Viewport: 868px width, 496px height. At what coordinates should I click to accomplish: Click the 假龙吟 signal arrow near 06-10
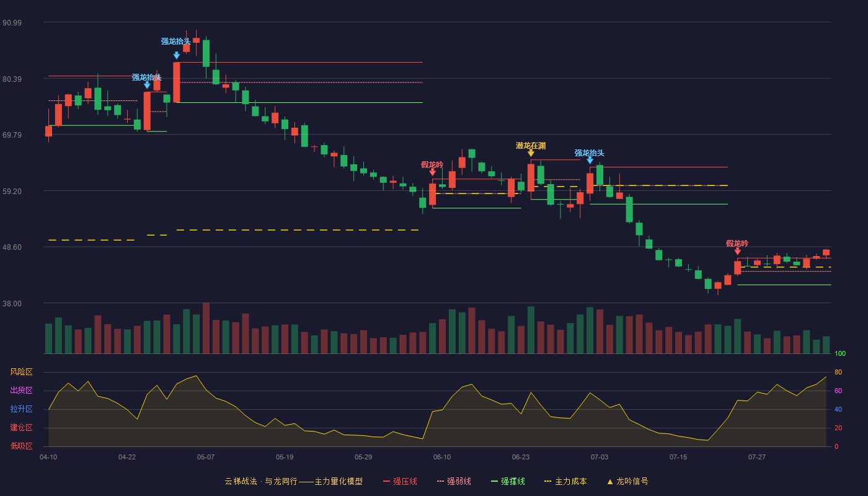tap(433, 172)
